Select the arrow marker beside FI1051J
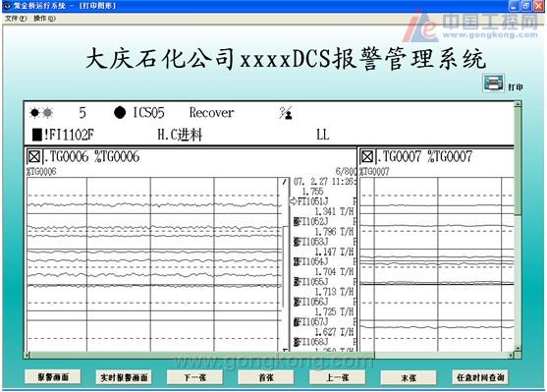Screen dimensions: 547x392 pos(293,201)
